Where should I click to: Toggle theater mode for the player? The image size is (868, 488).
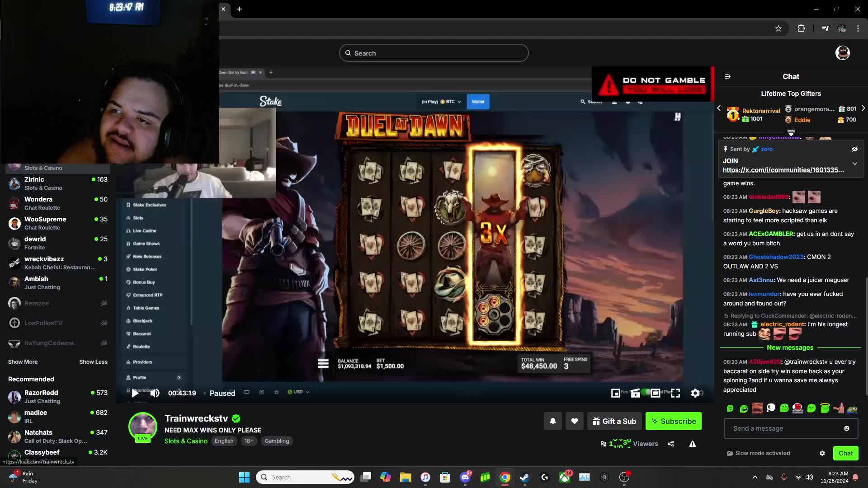pyautogui.click(x=656, y=394)
